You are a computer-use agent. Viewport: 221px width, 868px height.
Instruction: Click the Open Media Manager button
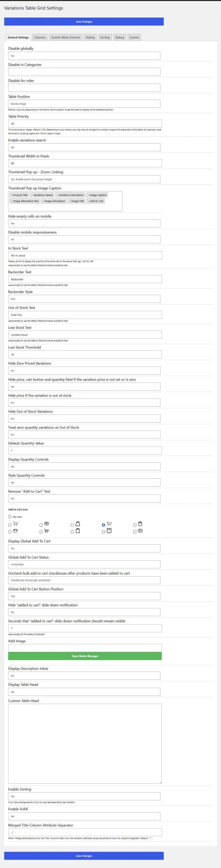tap(85, 656)
